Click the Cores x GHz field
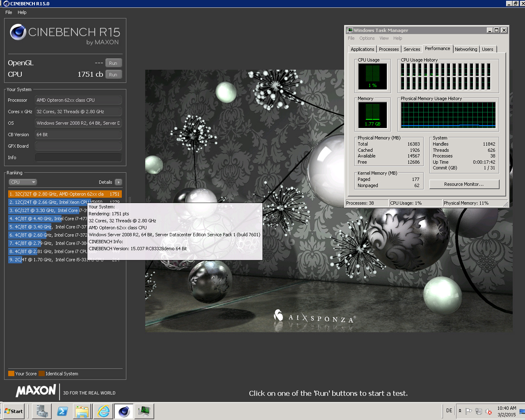525x420 pixels. (x=78, y=112)
